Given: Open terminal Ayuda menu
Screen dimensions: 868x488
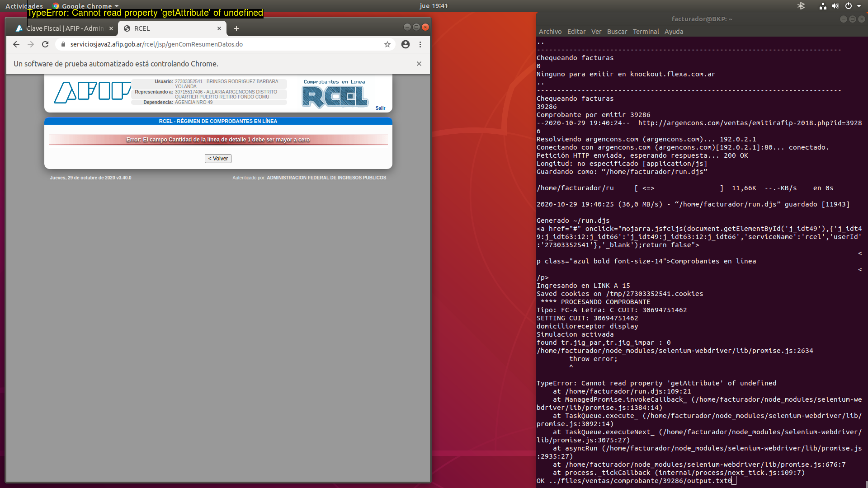Looking at the screenshot, I should pos(674,32).
